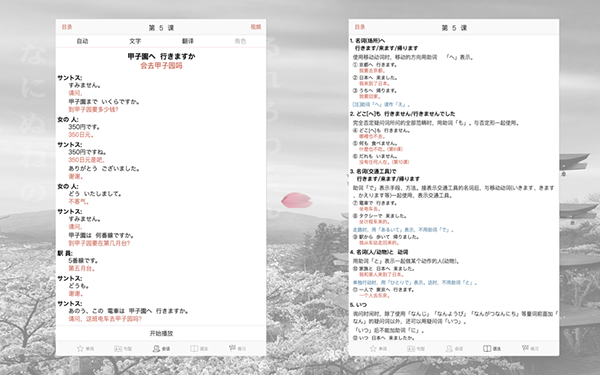This screenshot has height=375, width=600.
Task: Click example ⑤ 何も 食べません。
Action: (x=375, y=143)
